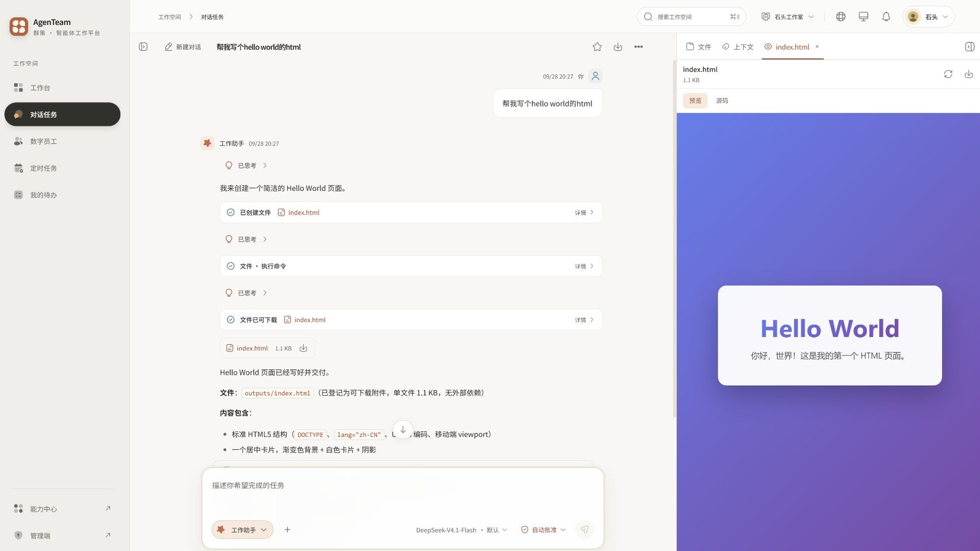
Task: Open 管理端 admin link
Action: click(x=62, y=535)
